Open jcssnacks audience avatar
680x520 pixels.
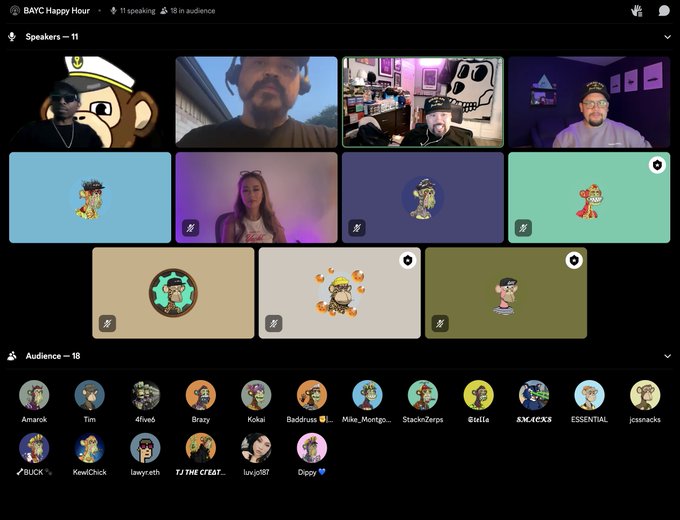pos(645,395)
